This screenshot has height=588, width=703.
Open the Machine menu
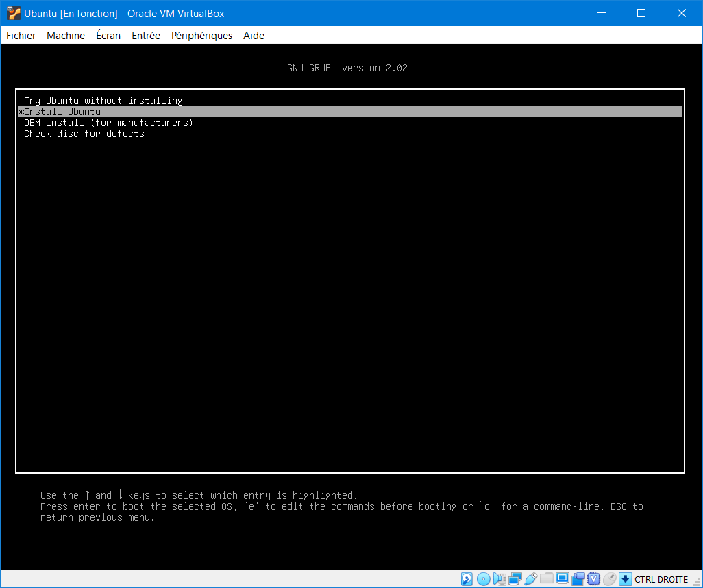click(66, 36)
